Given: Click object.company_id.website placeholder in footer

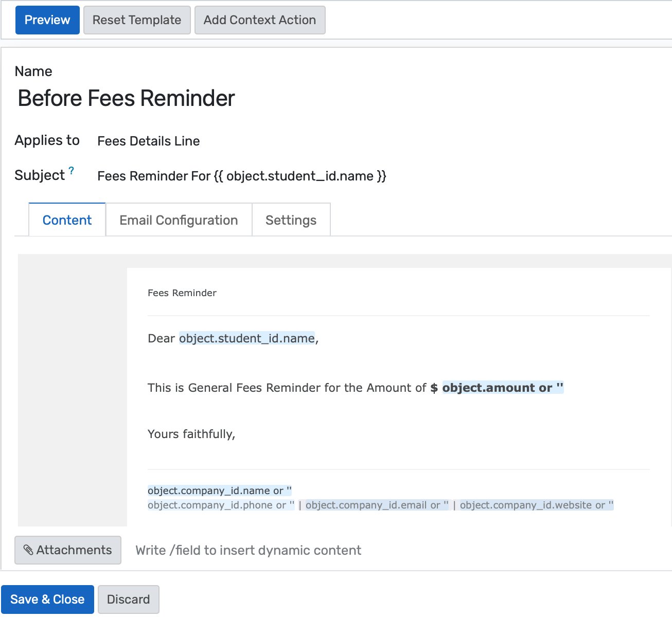Looking at the screenshot, I should (536, 505).
